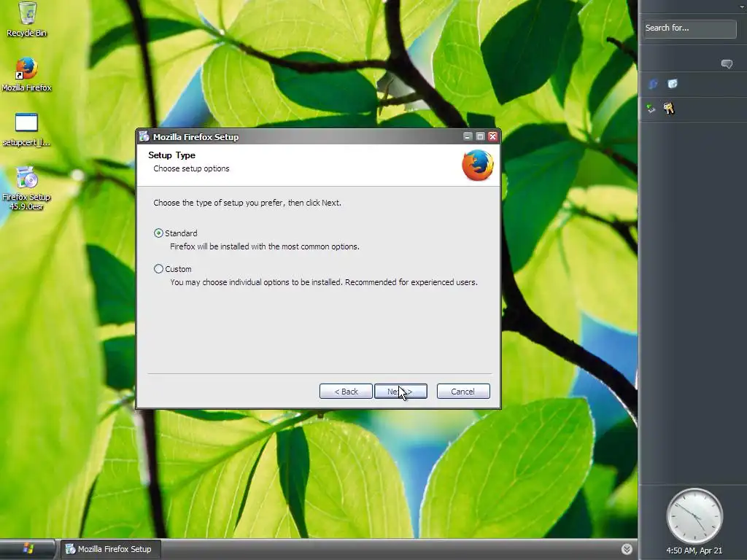Screen dimensions: 747x560
Task: Click the speech bubble icon in sidebar
Action: (727, 64)
